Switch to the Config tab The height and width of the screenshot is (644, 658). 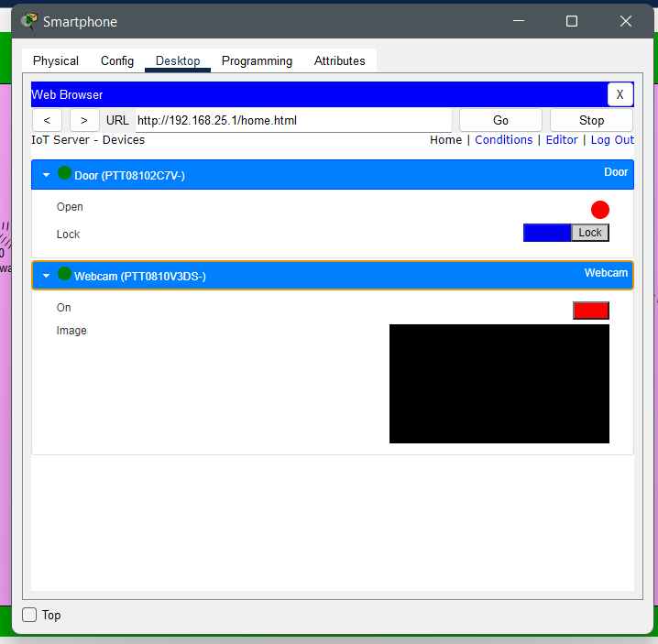117,60
